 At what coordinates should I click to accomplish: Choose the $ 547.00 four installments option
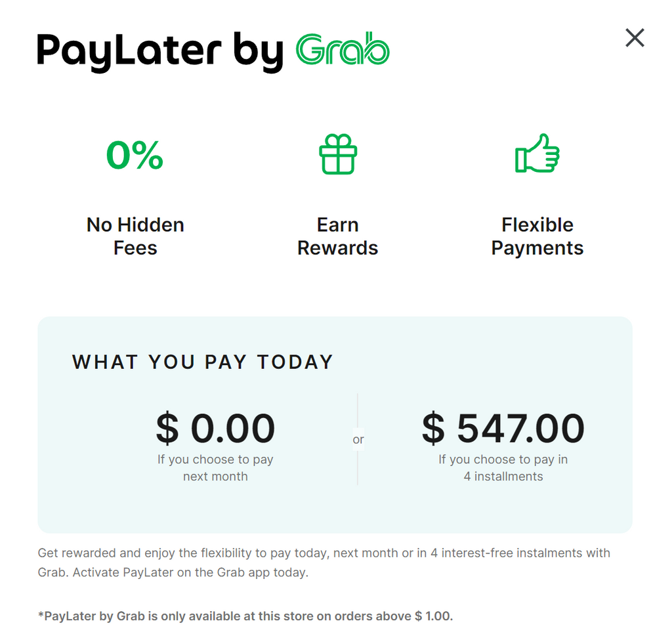[x=503, y=428]
